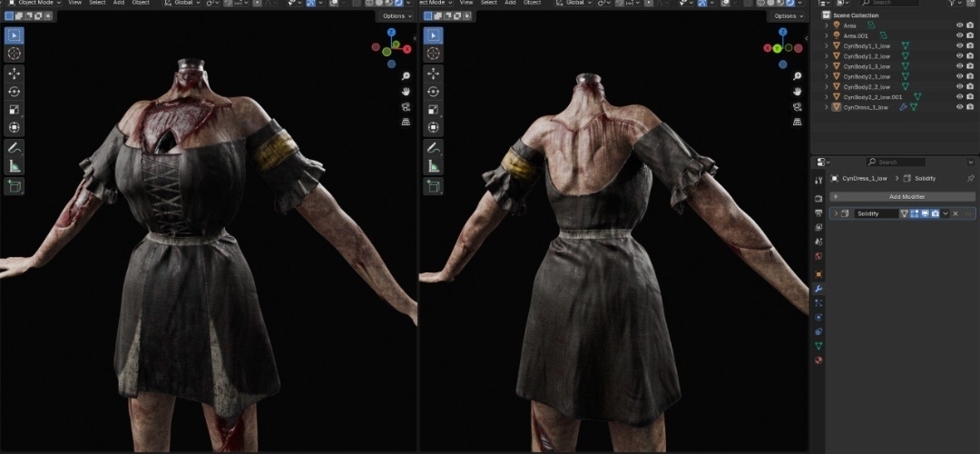Expand the Solidify modifier panel
Viewport: 980px width, 454px height.
point(836,213)
